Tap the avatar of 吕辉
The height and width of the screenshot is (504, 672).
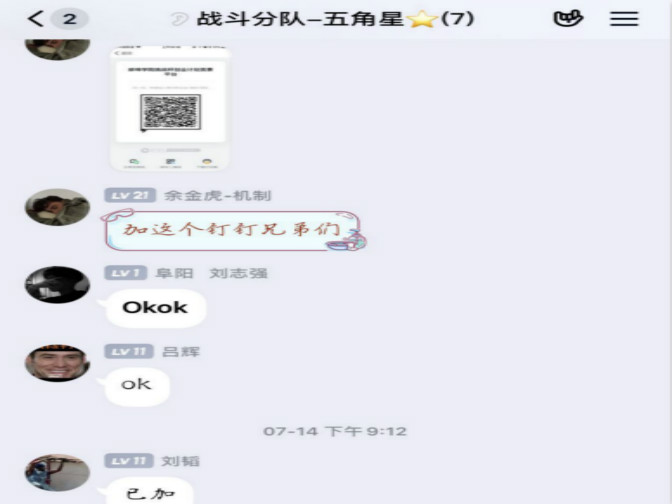coord(57,363)
